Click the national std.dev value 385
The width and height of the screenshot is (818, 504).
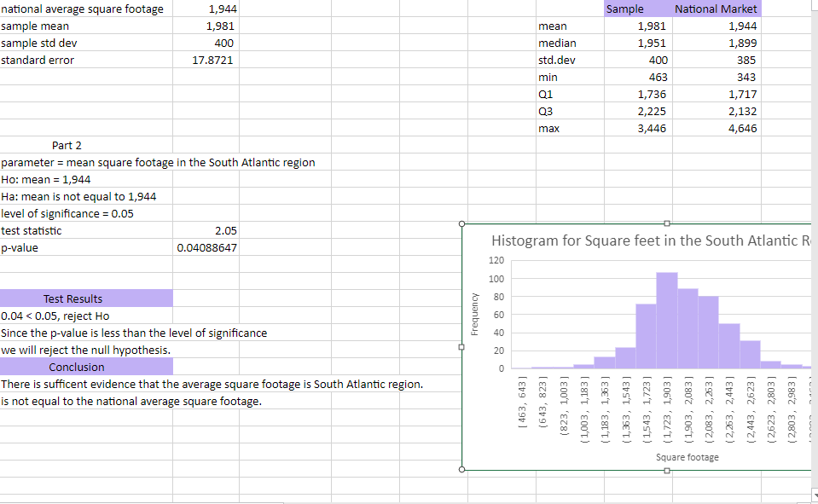716,60
